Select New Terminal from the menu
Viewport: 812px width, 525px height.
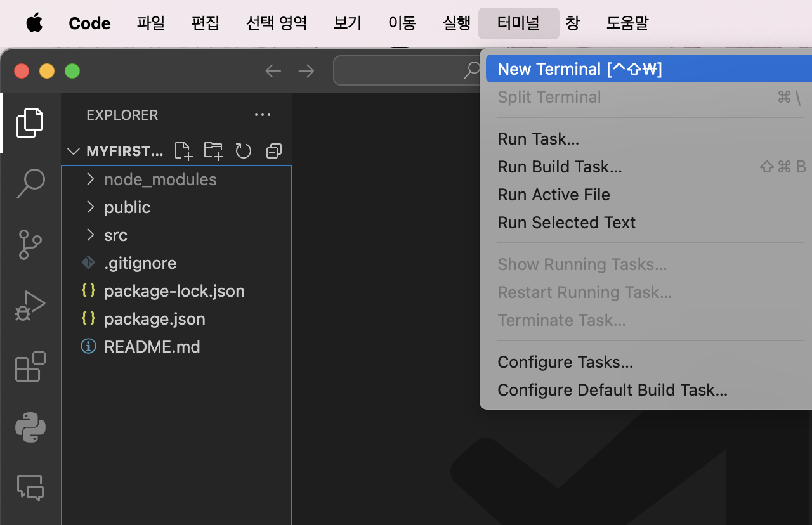click(648, 68)
